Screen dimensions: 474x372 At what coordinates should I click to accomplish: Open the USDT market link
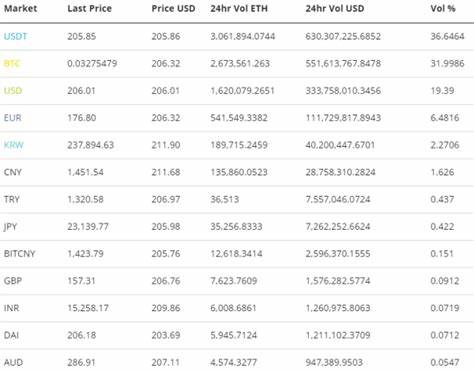pyautogui.click(x=15, y=36)
